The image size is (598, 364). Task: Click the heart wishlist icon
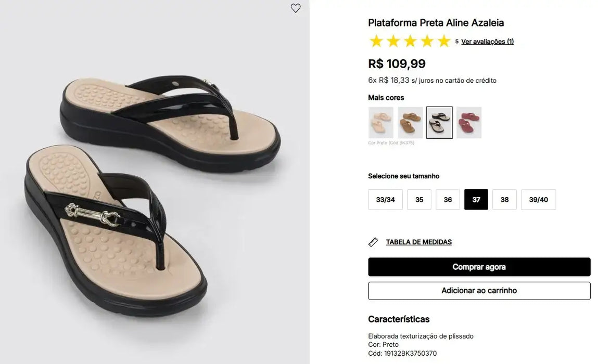click(296, 8)
